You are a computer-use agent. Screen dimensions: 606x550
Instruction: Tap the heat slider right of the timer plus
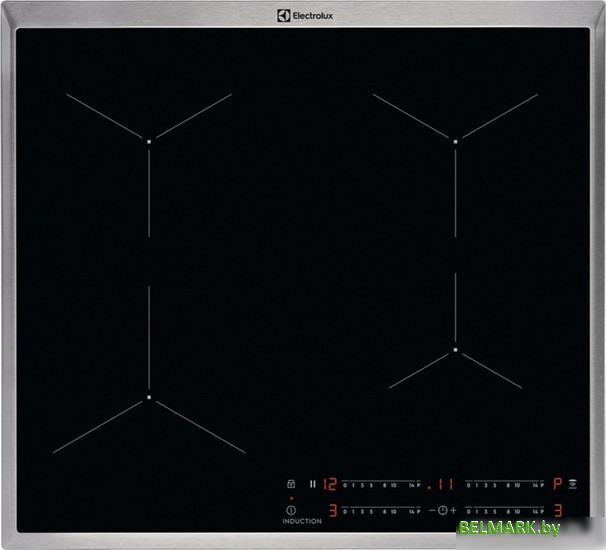click(x=505, y=511)
